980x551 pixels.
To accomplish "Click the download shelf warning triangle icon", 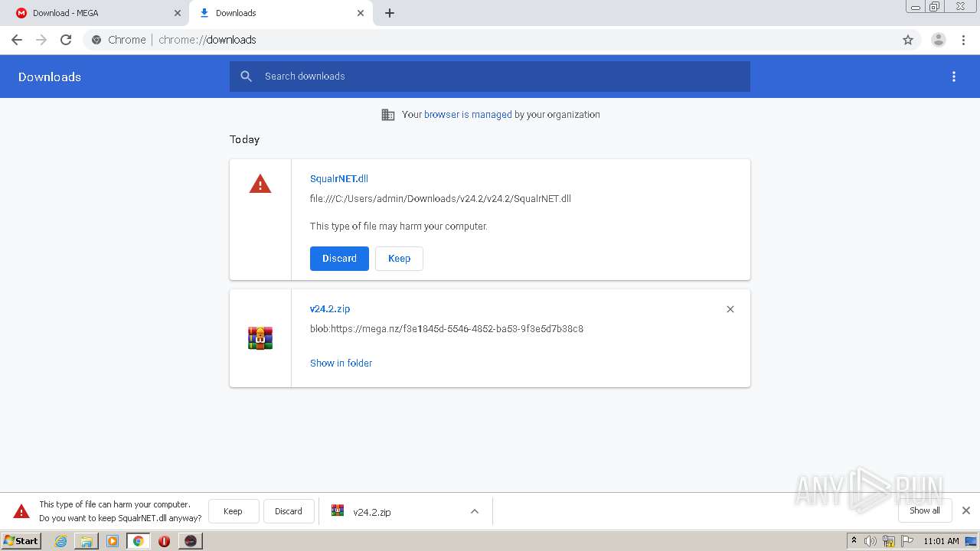I will click(21, 511).
